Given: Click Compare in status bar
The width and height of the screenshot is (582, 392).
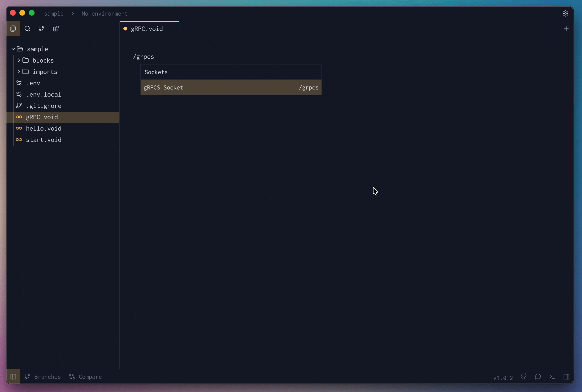Looking at the screenshot, I should [x=85, y=376].
